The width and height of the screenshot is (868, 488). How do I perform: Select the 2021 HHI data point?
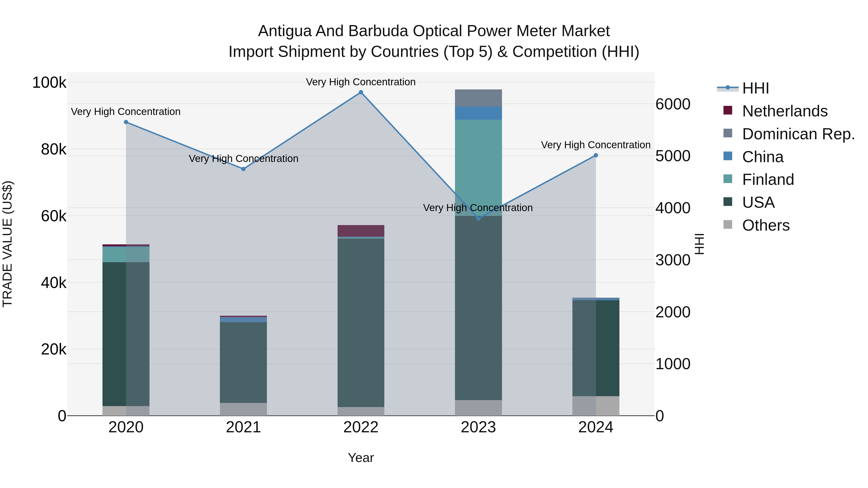pos(244,169)
